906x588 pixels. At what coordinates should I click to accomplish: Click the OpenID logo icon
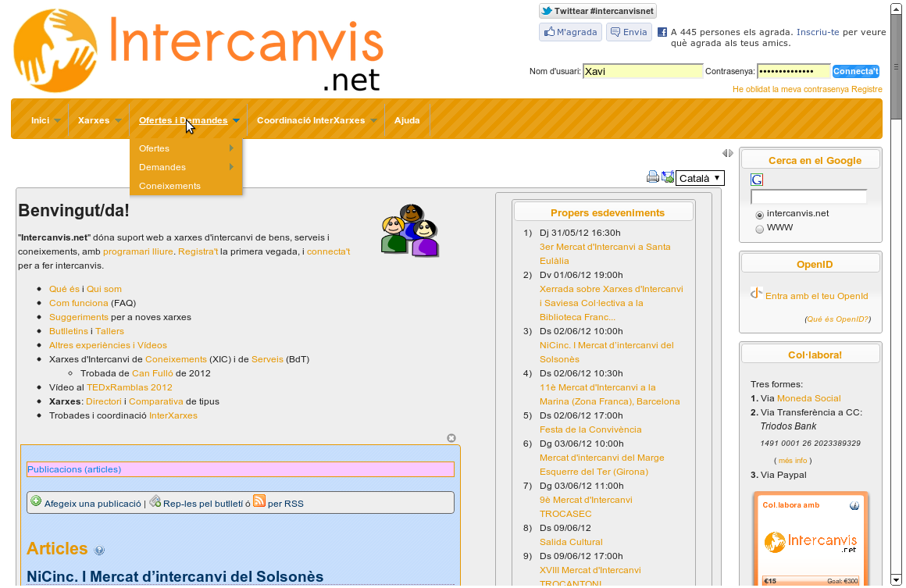pos(756,294)
